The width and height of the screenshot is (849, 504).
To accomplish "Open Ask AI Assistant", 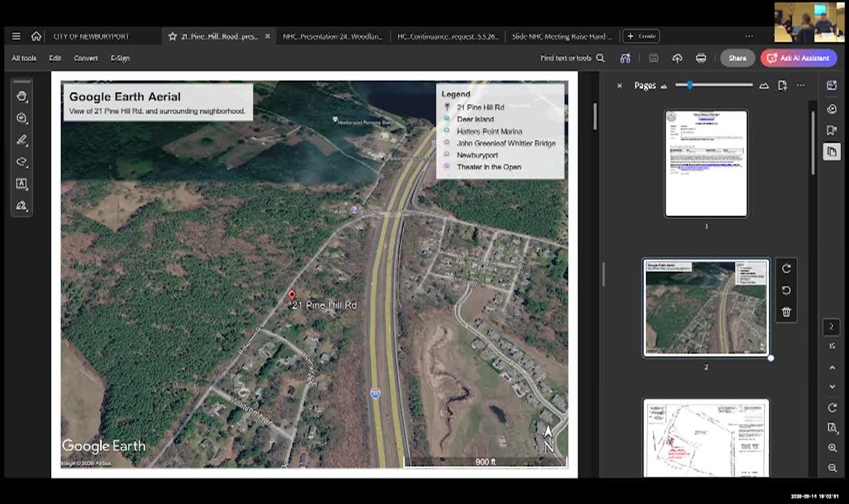I will pyautogui.click(x=799, y=58).
